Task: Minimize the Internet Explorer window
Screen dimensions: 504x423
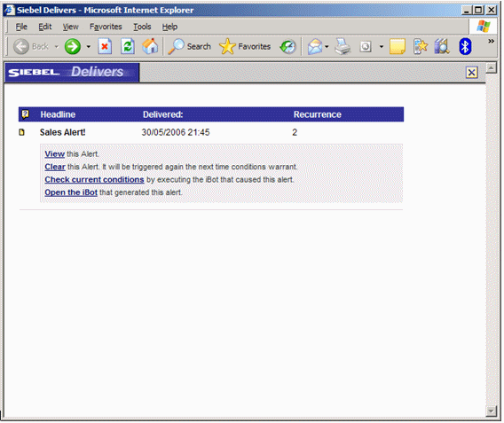Action: pyautogui.click(x=467, y=11)
